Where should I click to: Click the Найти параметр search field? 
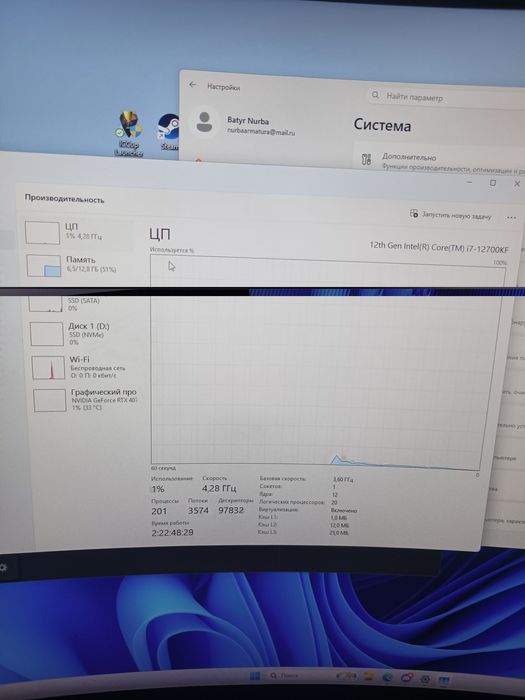[x=446, y=97]
